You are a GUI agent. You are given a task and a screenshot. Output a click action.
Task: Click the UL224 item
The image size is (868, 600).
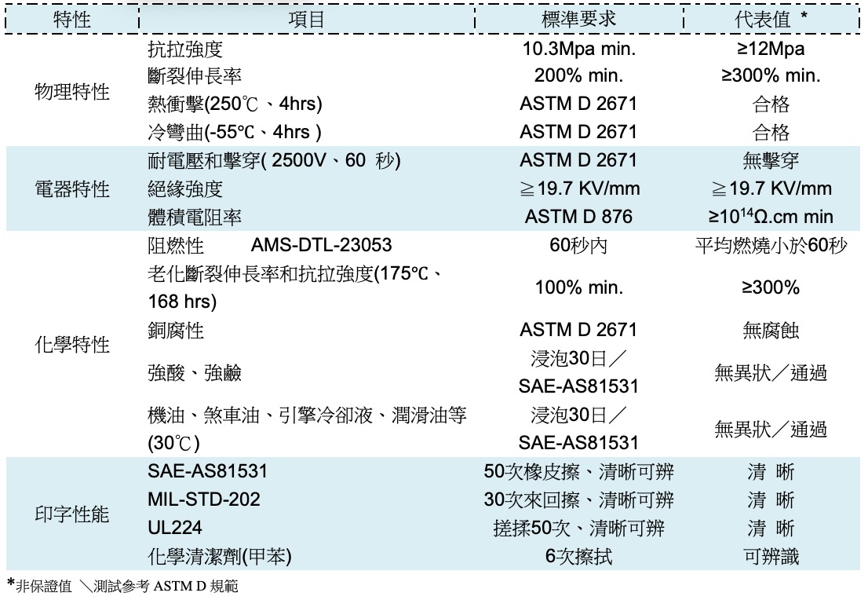pos(175,529)
